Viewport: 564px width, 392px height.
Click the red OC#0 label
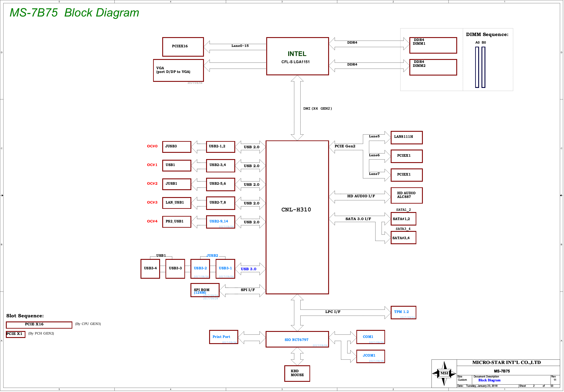pos(152,146)
